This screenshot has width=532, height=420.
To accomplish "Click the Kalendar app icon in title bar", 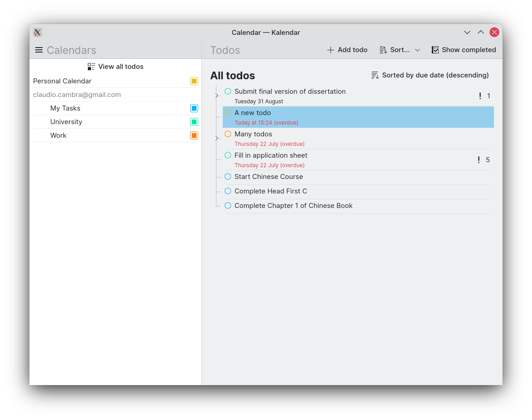I will (x=38, y=32).
